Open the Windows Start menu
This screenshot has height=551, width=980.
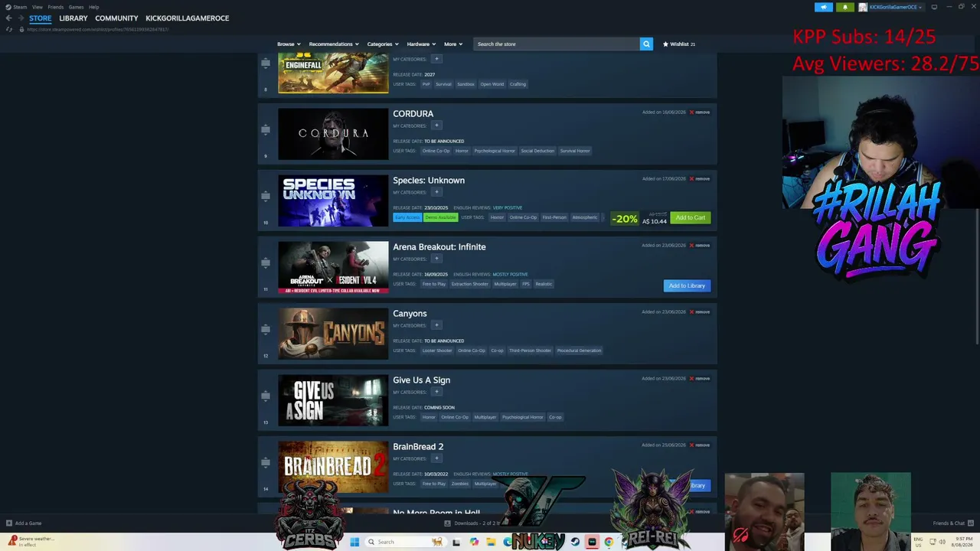click(x=354, y=542)
